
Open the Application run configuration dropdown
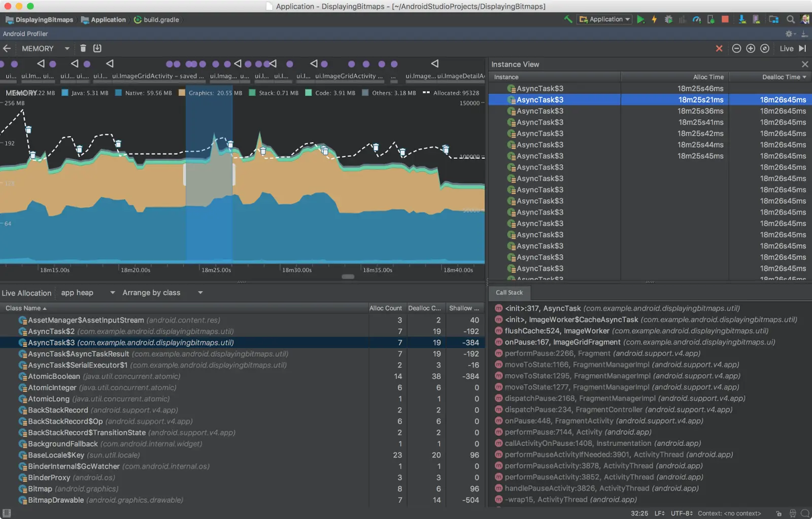click(x=604, y=19)
